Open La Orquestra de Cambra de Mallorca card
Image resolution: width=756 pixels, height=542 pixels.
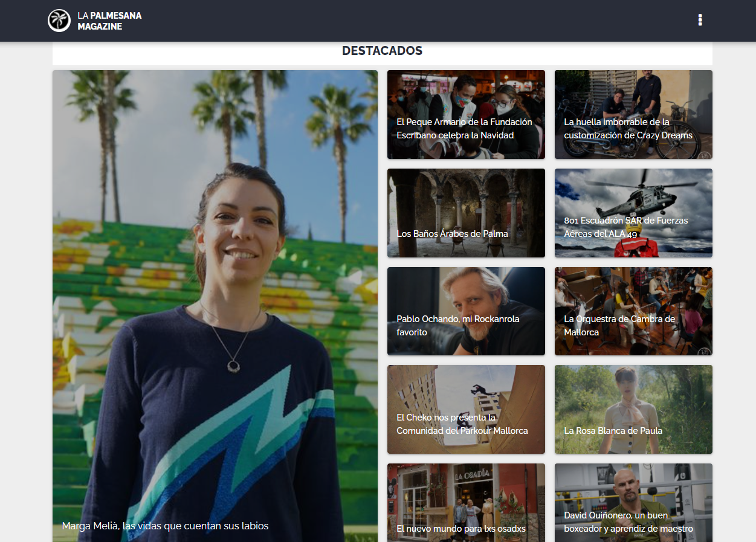tap(633, 311)
